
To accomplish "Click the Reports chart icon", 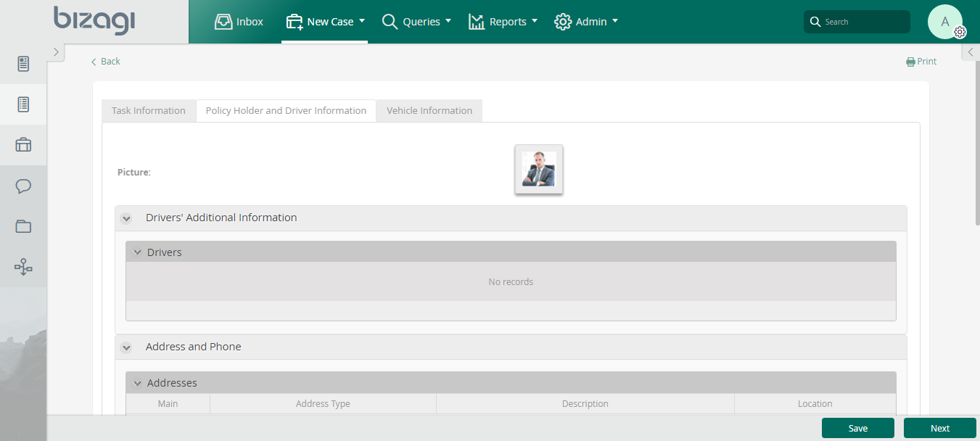I will pos(477,22).
